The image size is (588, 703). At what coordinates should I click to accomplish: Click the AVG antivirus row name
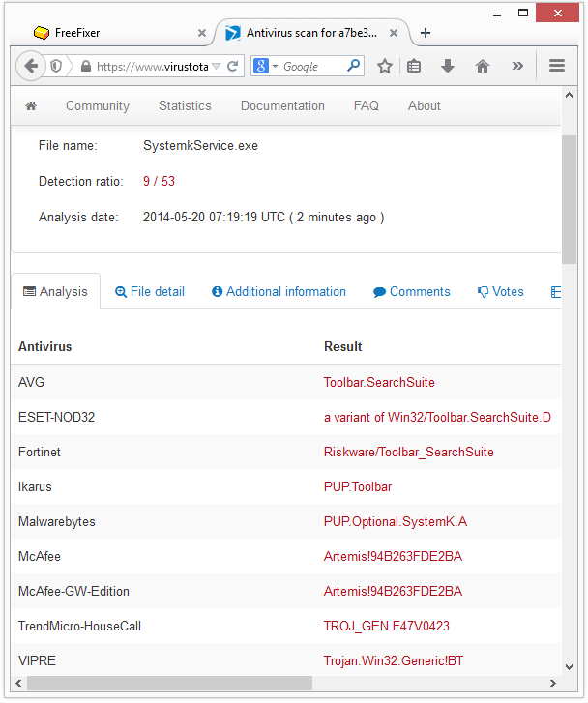click(31, 382)
